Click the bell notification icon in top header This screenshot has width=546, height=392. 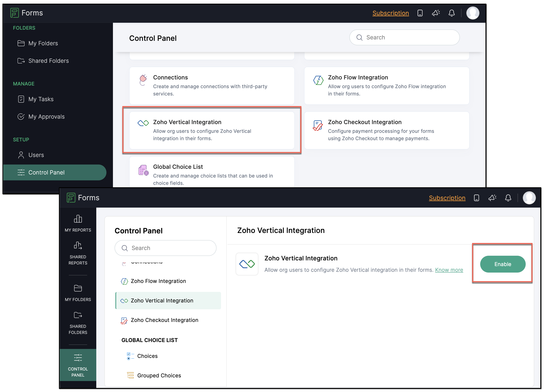point(451,13)
